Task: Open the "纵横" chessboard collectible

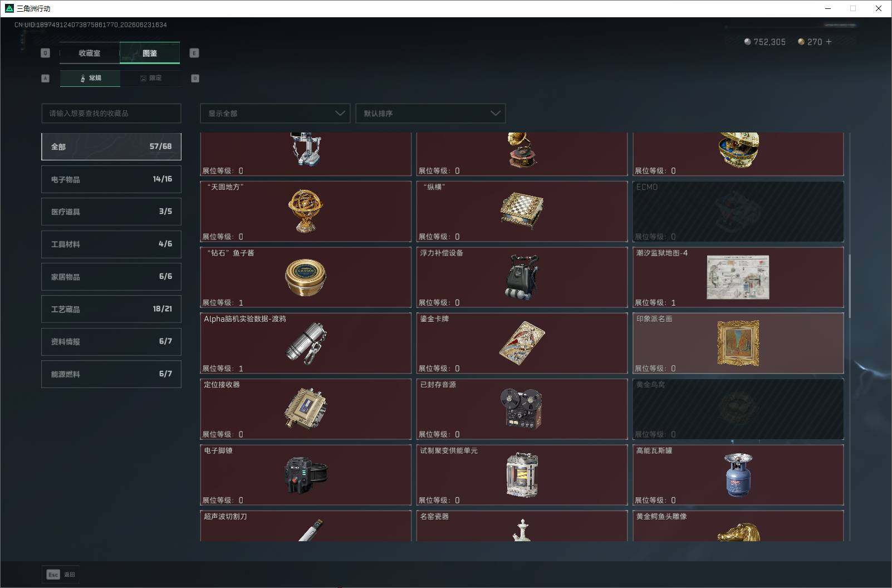Action: point(522,212)
